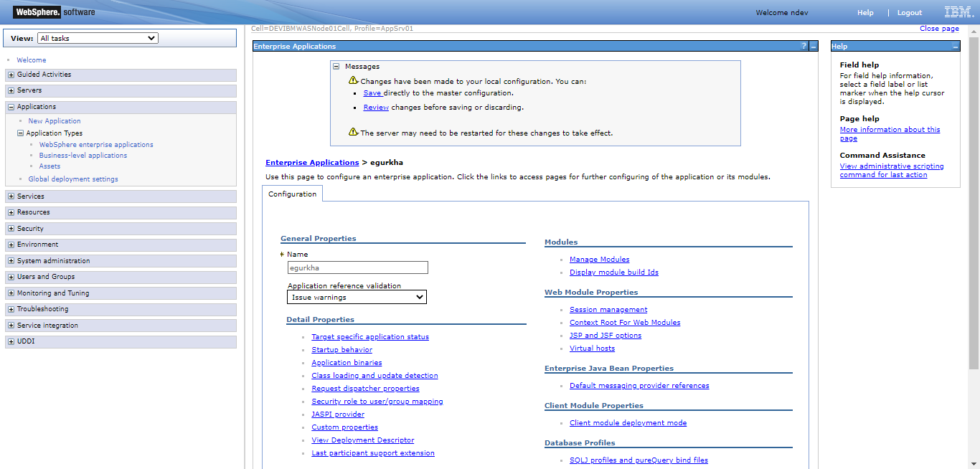
Task: Open JSP and JSF options link
Action: pyautogui.click(x=606, y=336)
